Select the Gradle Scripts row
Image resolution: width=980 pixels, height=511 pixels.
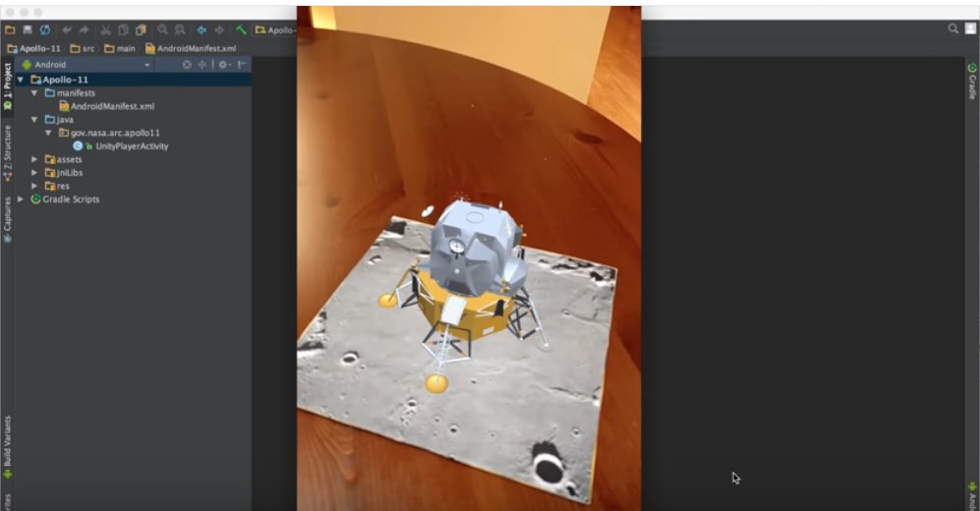[x=65, y=199]
